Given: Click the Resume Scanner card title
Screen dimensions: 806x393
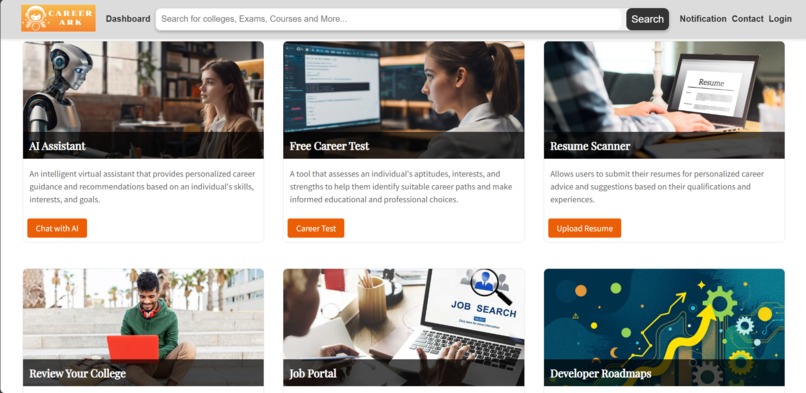Looking at the screenshot, I should coord(590,146).
